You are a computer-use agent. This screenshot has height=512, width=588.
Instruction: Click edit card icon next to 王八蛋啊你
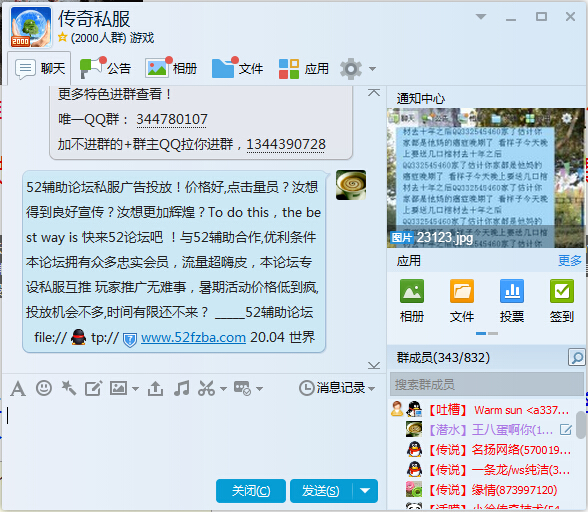click(566, 429)
